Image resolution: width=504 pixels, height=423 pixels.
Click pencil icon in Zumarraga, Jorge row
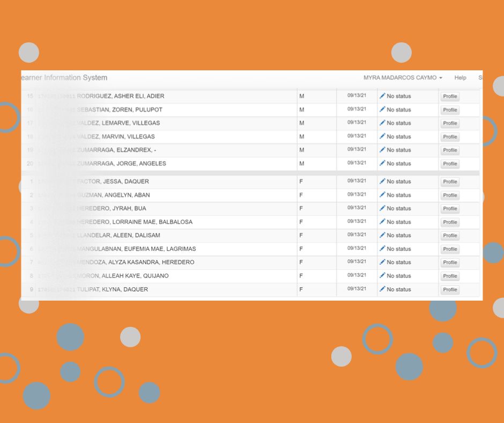click(x=382, y=163)
